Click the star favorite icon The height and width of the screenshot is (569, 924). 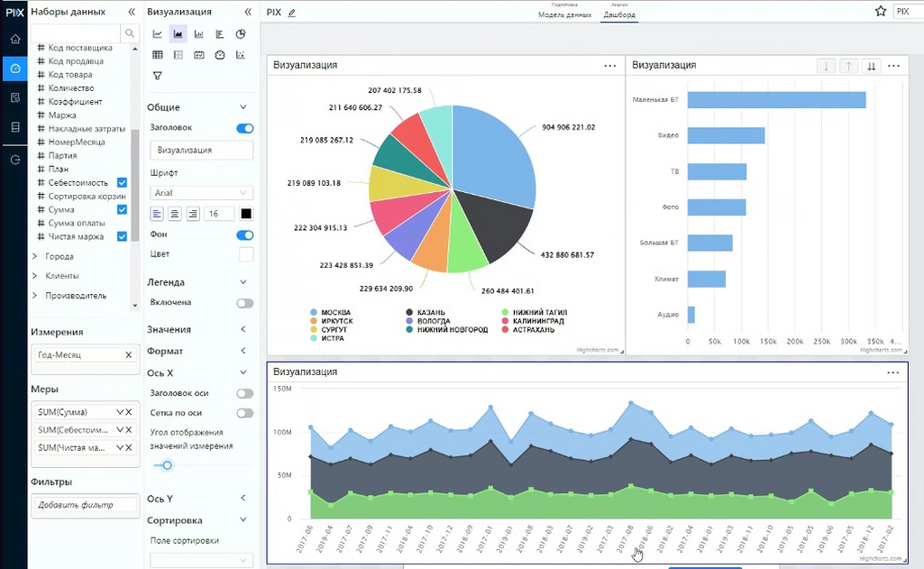(881, 12)
